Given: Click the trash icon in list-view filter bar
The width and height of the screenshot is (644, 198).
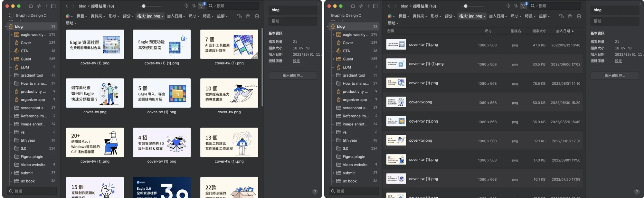Looking at the screenshot, I should (x=579, y=16).
